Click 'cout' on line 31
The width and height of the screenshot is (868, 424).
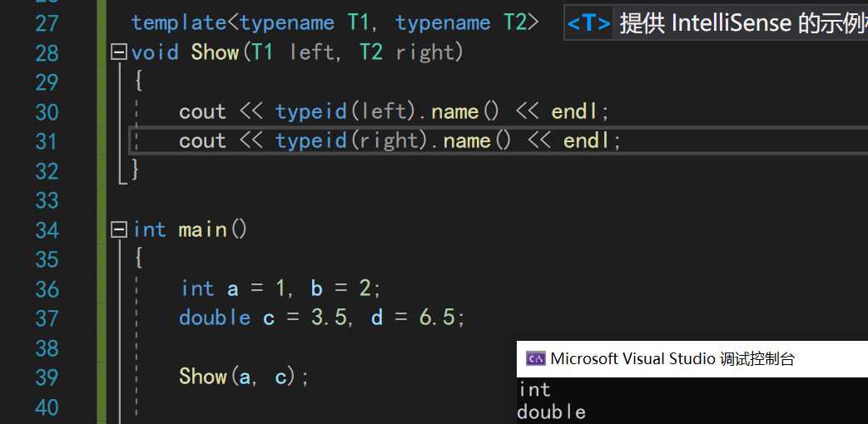coord(202,141)
